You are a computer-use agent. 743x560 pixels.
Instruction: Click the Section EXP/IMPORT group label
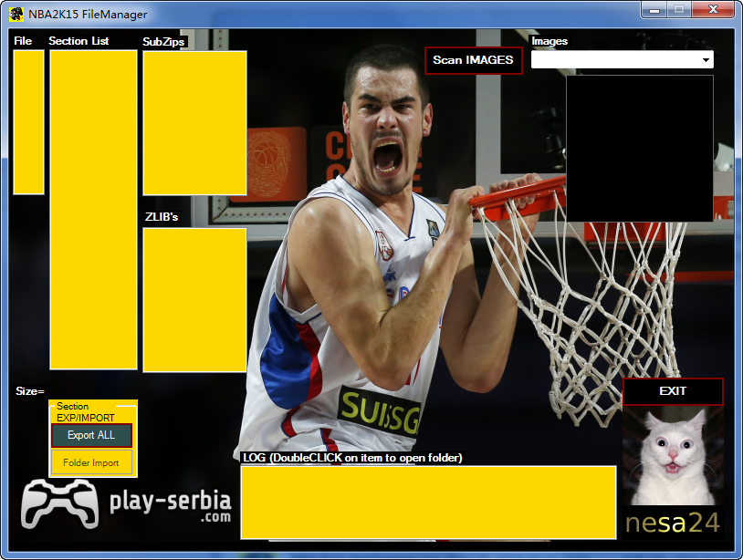click(85, 412)
